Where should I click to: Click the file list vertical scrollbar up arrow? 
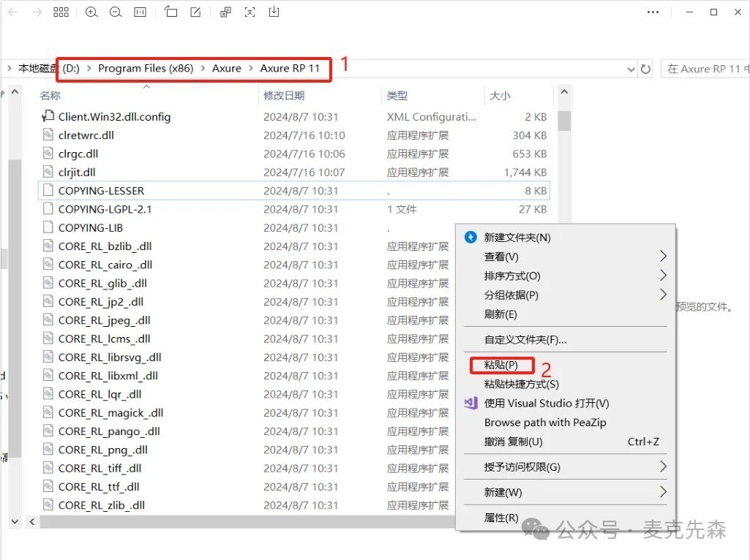pos(564,91)
